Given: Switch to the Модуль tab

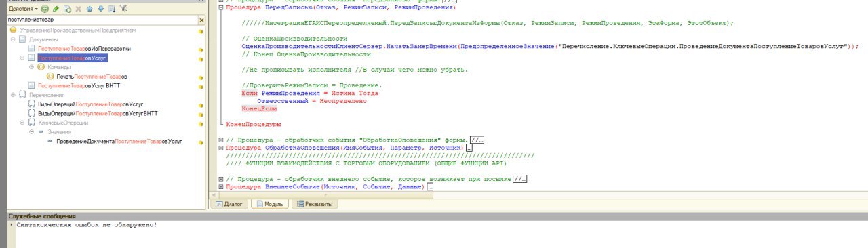Looking at the screenshot, I should pos(270,203).
